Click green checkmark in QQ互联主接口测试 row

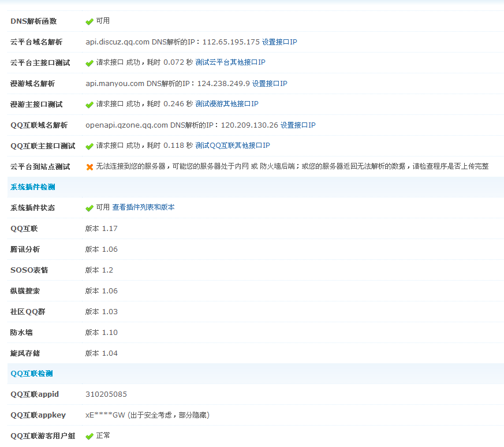[x=89, y=146]
